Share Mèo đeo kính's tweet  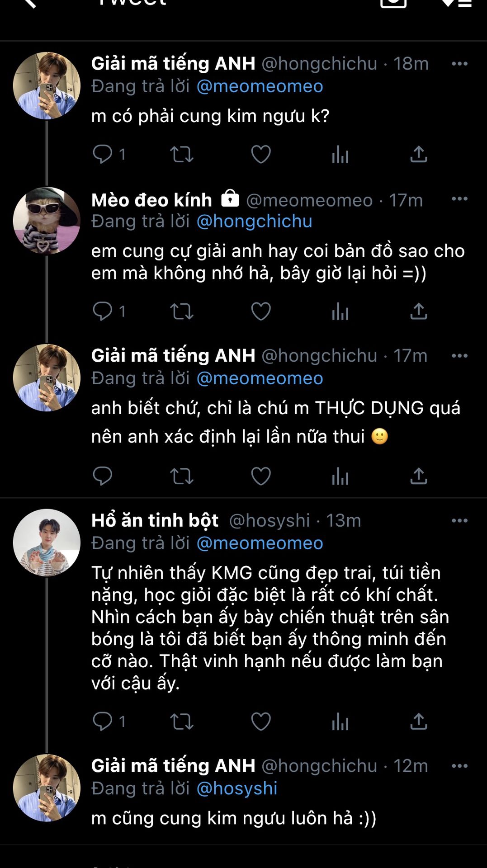pos(419,311)
